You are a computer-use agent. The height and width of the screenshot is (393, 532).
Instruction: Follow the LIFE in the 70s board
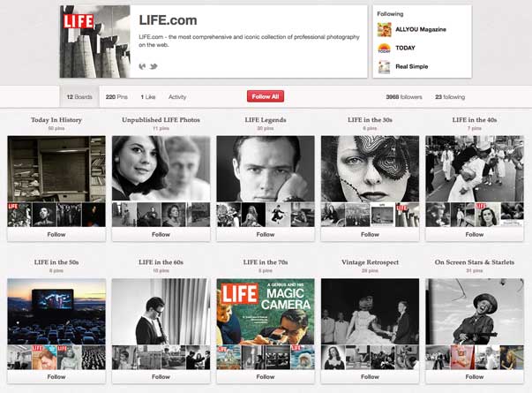[266, 377]
